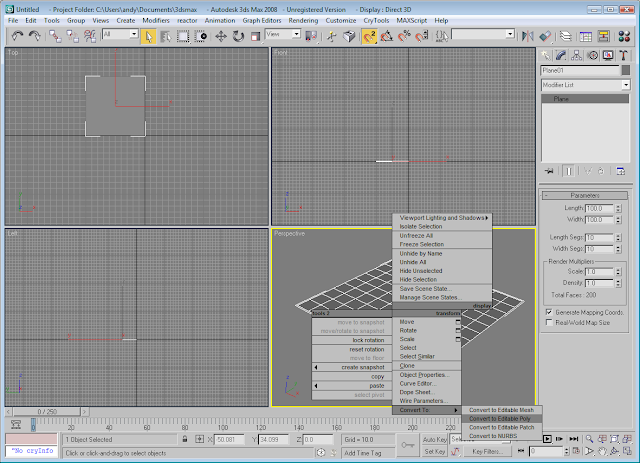Screen dimensions: 640x463
Task: Toggle the Percent Snap icon
Action: click(x=404, y=36)
